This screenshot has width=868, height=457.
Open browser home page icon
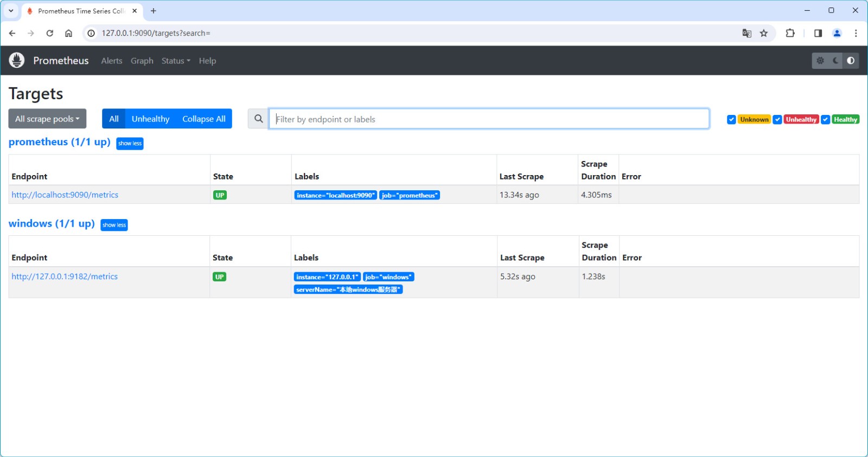68,33
